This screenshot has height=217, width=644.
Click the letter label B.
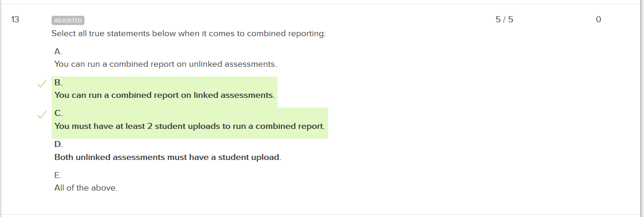point(58,83)
